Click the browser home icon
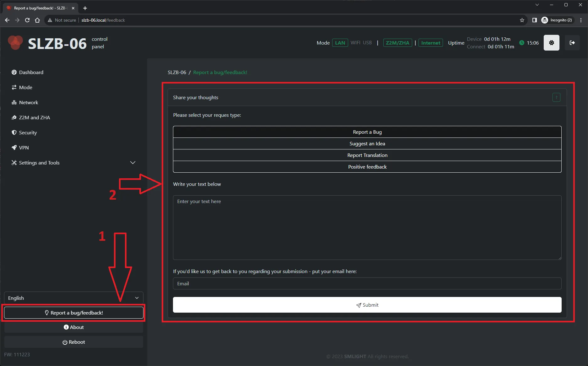The width and height of the screenshot is (588, 366). point(37,20)
